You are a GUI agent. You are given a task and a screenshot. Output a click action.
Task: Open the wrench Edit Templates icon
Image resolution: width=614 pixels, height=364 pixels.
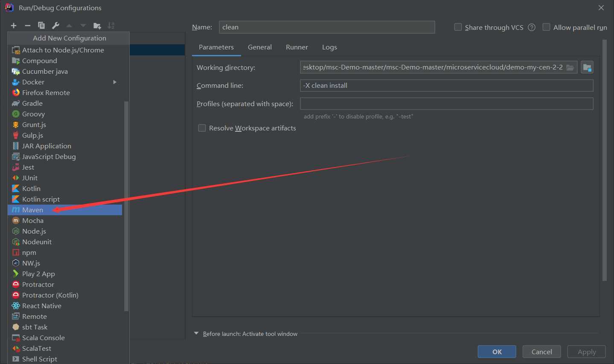[x=55, y=26]
